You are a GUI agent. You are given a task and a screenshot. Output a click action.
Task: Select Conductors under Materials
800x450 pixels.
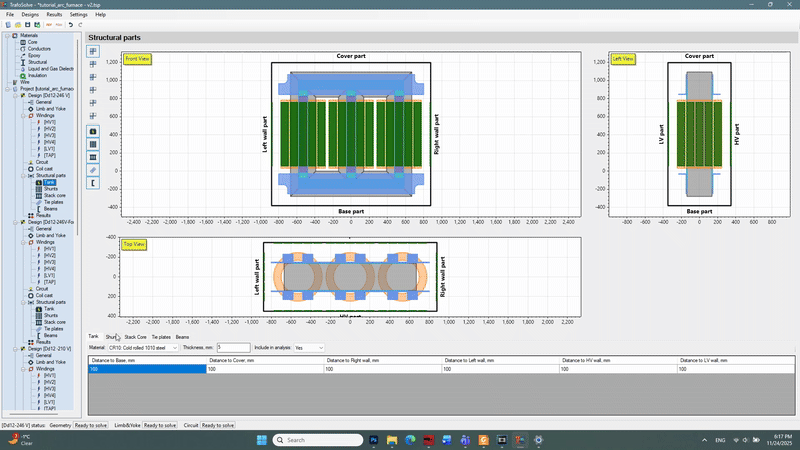39,48
